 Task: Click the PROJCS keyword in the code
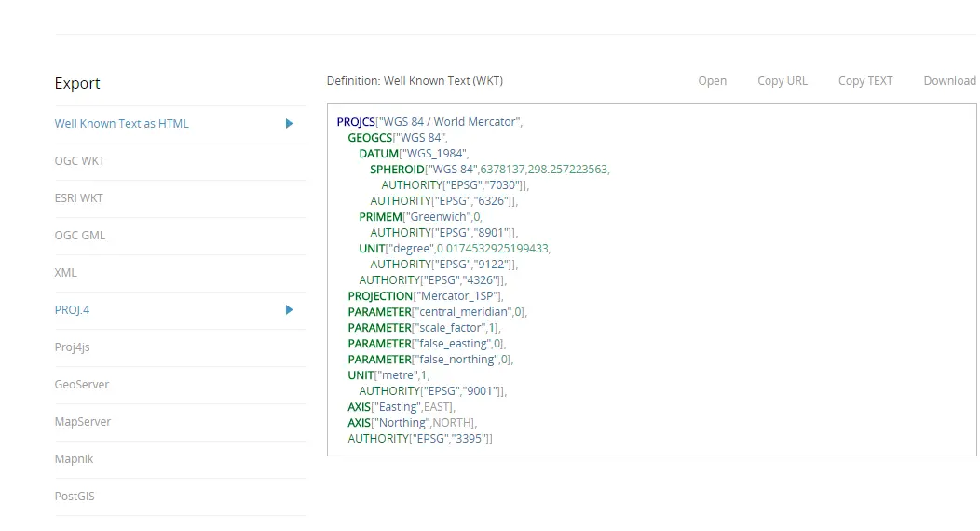(x=355, y=122)
